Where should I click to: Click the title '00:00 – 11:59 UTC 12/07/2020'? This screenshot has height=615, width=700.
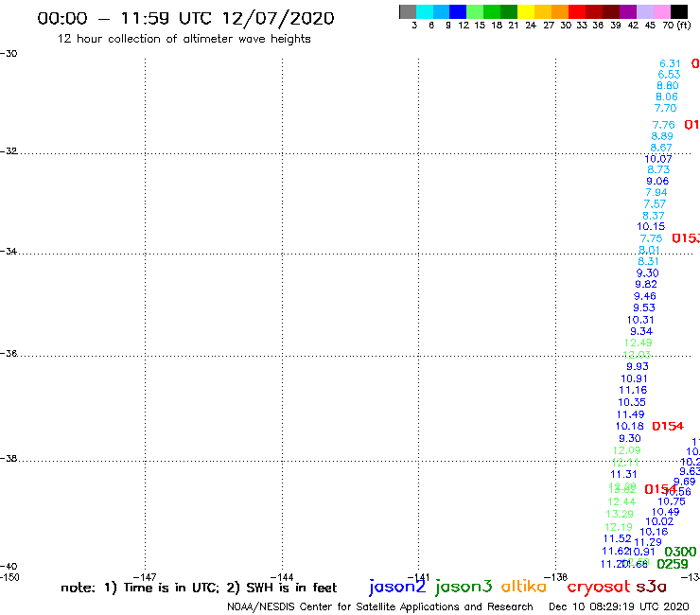coord(185,18)
